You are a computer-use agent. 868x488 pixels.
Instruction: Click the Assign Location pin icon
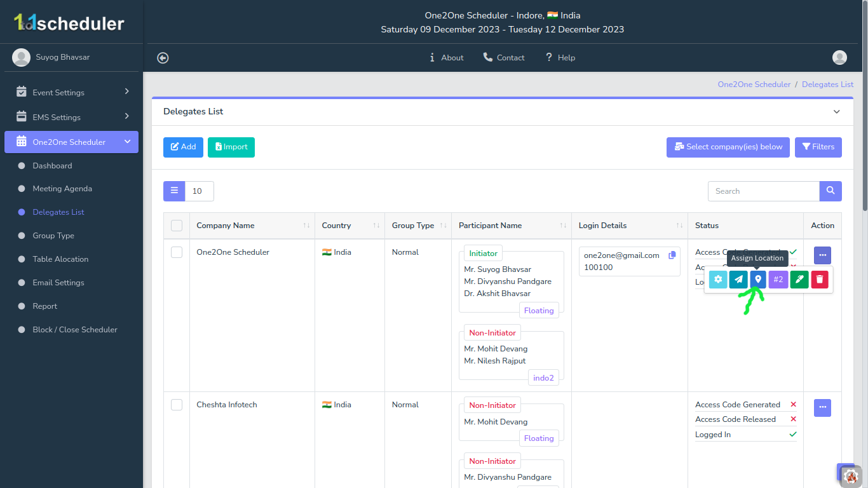758,280
